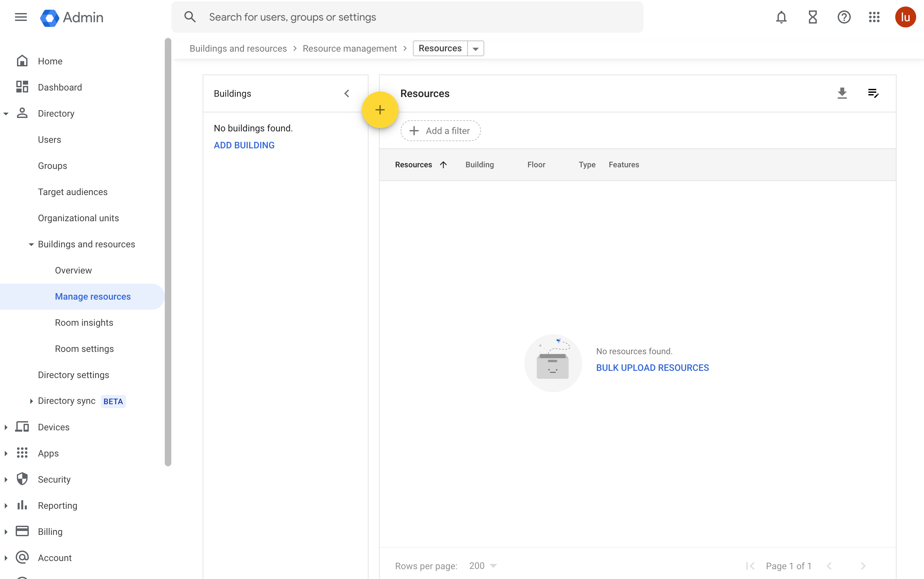
Task: Click the ADD BUILDING link
Action: click(244, 145)
